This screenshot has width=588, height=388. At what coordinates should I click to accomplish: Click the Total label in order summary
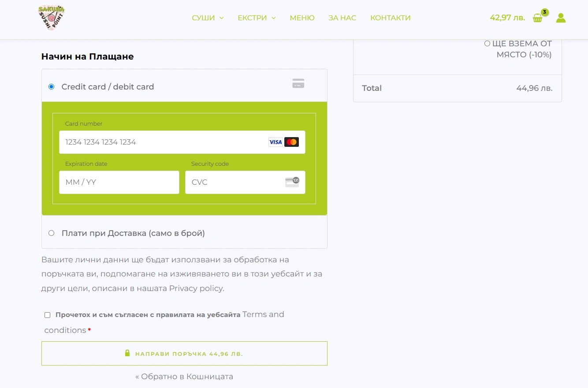(372, 88)
